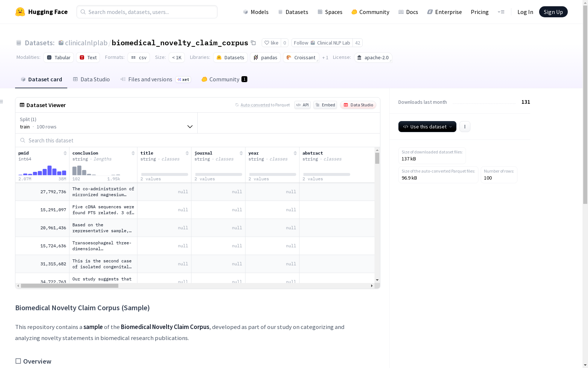588x368 pixels.
Task: Click the like count number 0
Action: tap(285, 43)
